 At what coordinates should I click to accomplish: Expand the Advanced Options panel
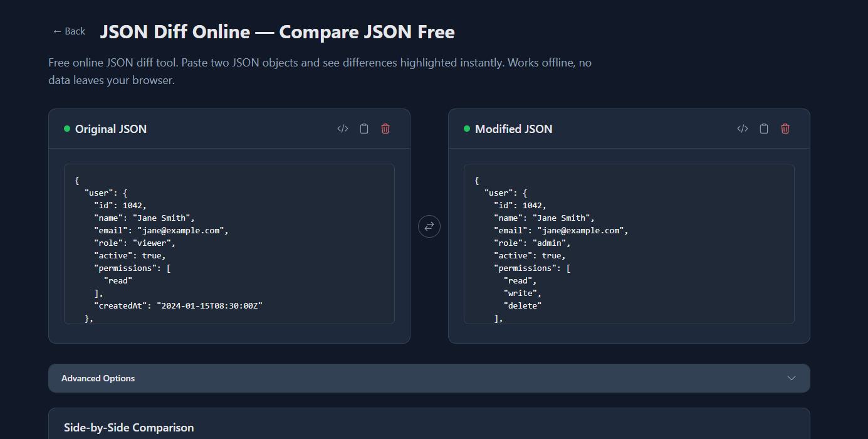click(429, 378)
